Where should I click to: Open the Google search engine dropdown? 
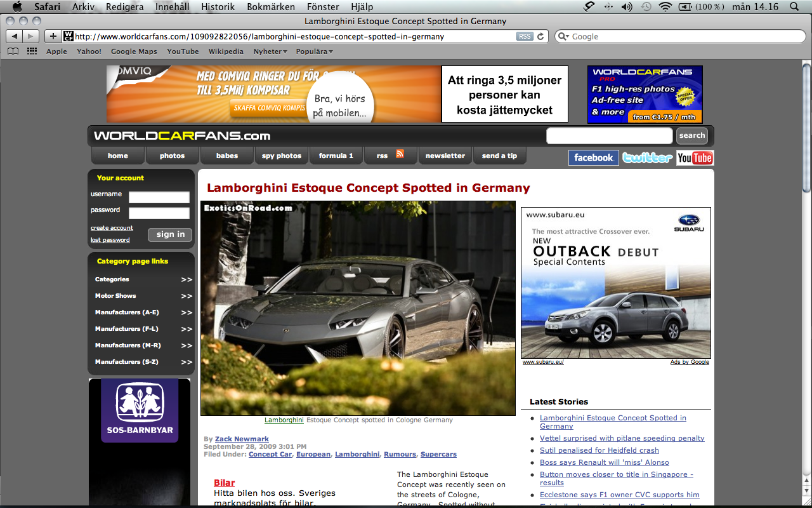564,36
